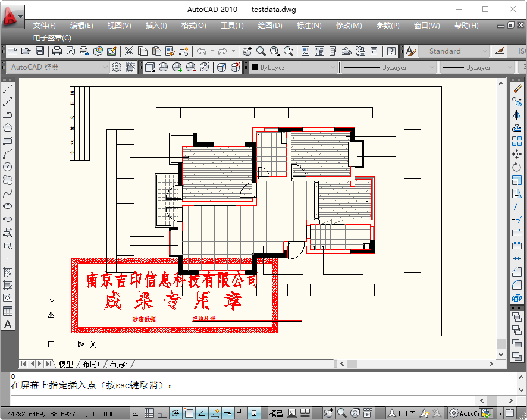Click the command line scroll down arrow
This screenshot has width=527, height=420.
(521, 390)
